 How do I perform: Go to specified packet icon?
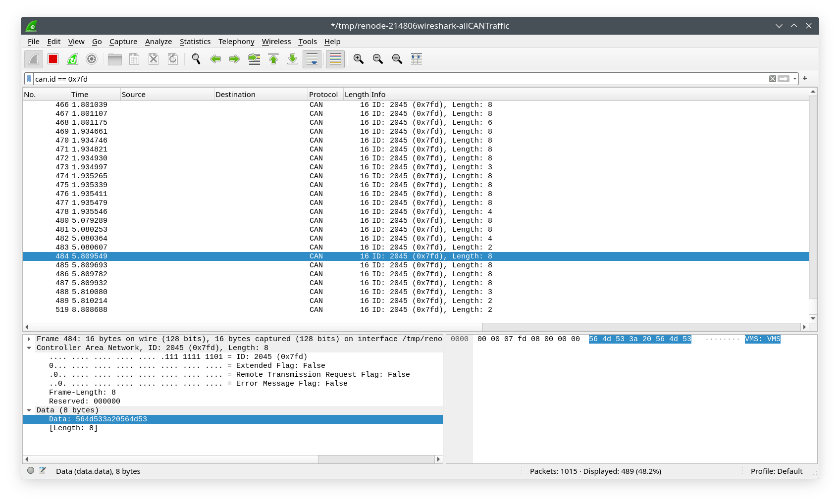[x=254, y=59]
